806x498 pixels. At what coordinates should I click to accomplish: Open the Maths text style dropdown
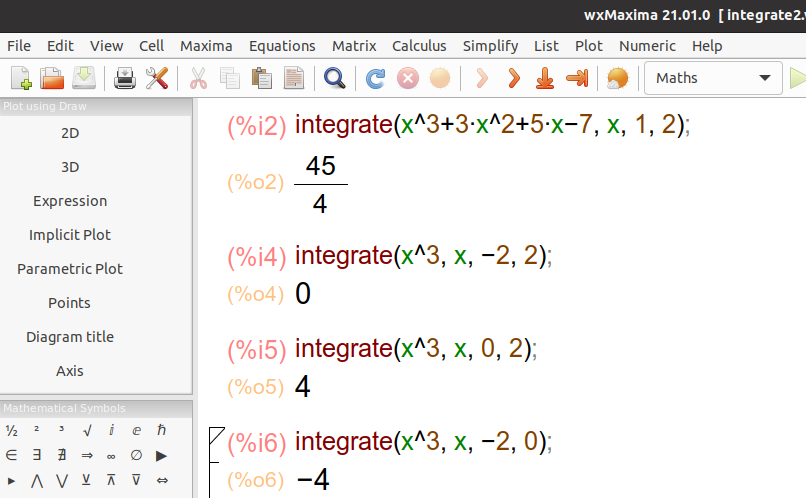(x=713, y=78)
